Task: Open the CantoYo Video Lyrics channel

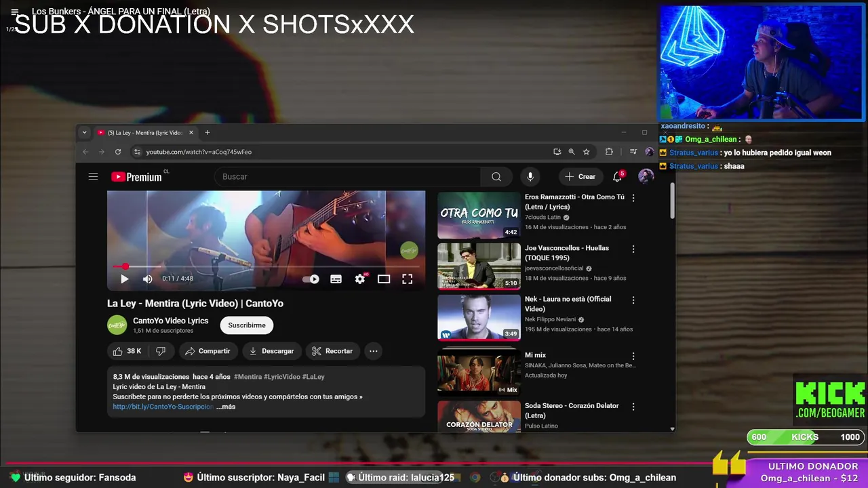Action: (170, 321)
